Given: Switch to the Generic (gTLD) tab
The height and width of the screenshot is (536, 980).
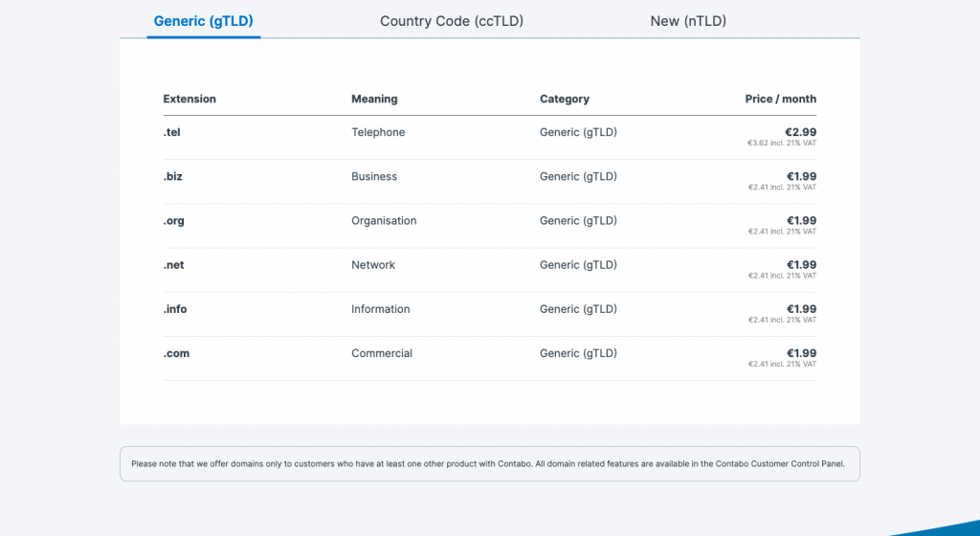Looking at the screenshot, I should (203, 21).
